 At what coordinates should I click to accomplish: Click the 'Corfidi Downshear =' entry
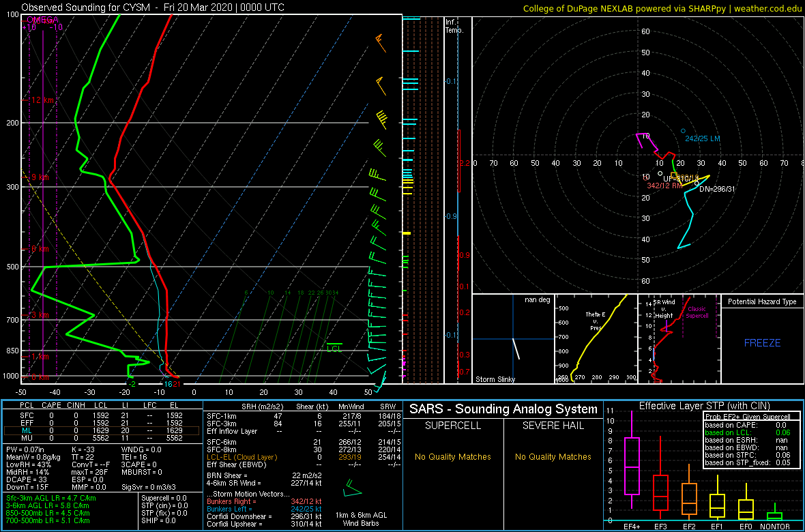(264, 516)
